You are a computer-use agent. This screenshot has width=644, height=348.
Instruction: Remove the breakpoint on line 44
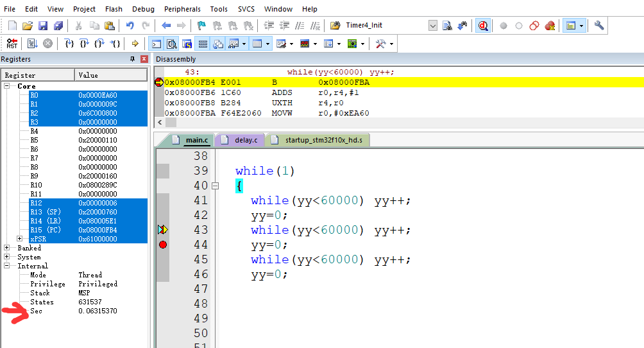163,245
